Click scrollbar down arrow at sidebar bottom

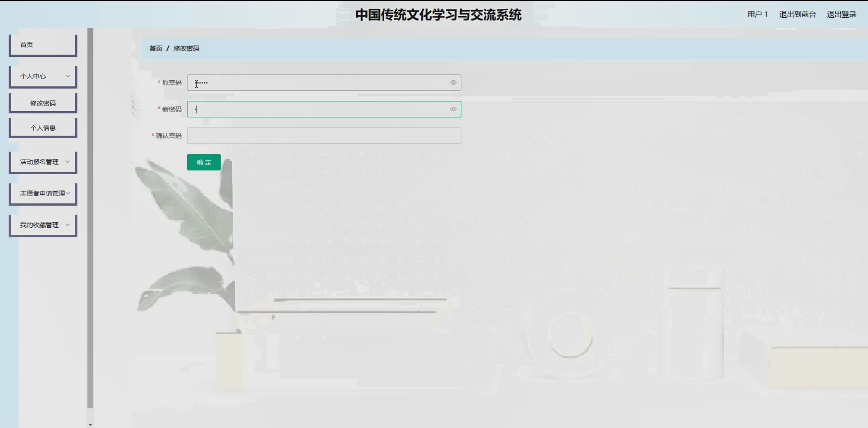(x=90, y=425)
